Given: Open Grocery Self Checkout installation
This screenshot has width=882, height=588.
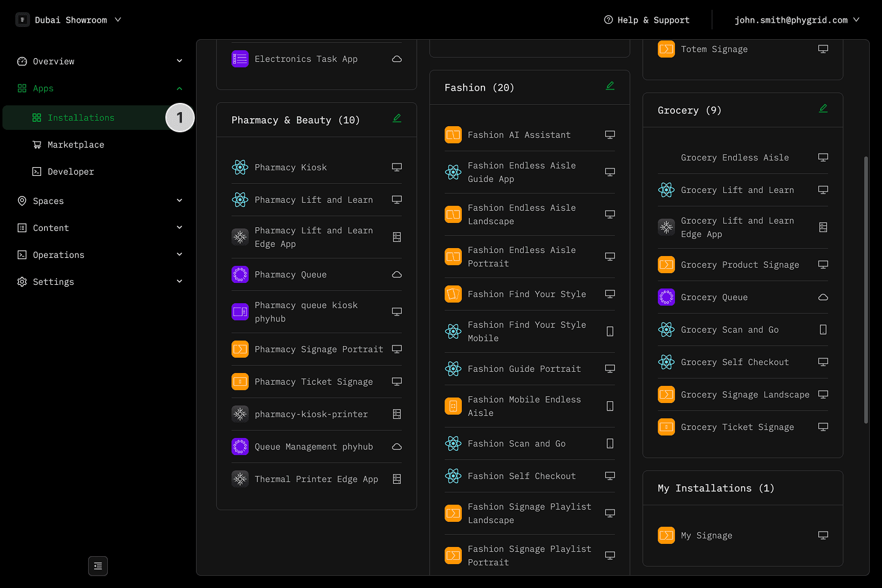Looking at the screenshot, I should 743,362.
